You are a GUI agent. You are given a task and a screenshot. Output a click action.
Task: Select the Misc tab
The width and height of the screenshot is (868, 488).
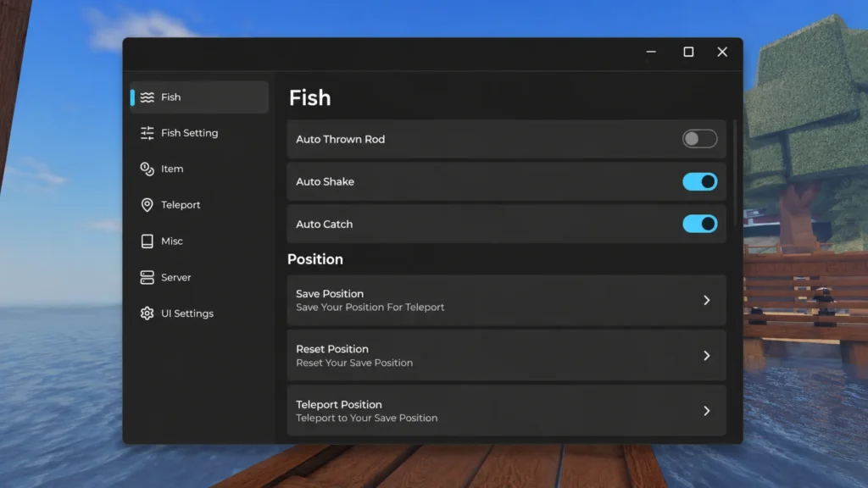point(199,241)
